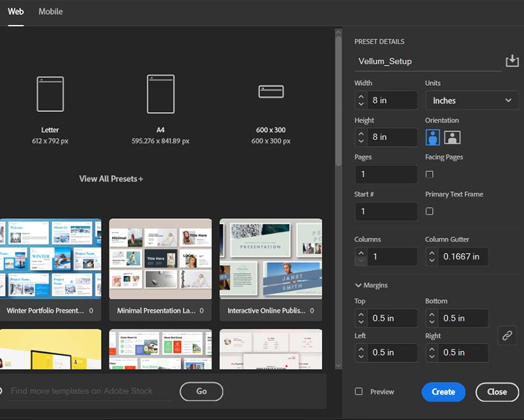The image size is (524, 420).
Task: Click the link margins chain icon
Action: pos(507,335)
